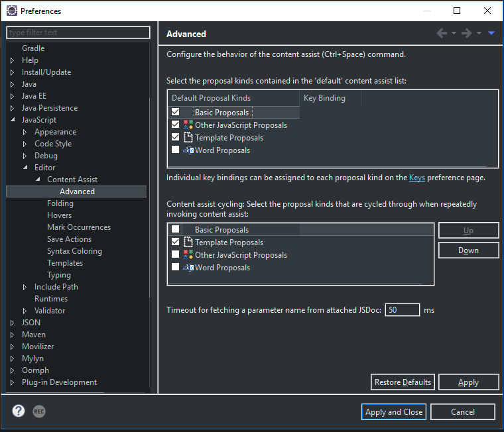Screen dimensions: 504x432
Task: Click the Apply button
Action: 469,382
